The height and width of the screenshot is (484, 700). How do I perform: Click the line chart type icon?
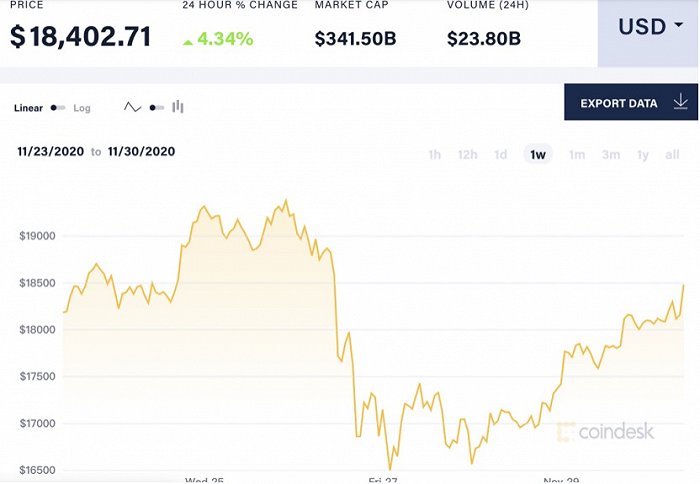[x=133, y=107]
